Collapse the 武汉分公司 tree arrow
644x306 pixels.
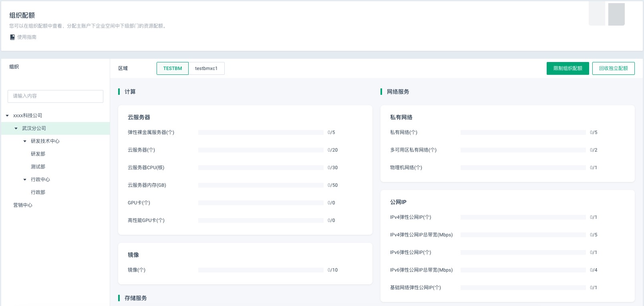pyautogui.click(x=16, y=128)
